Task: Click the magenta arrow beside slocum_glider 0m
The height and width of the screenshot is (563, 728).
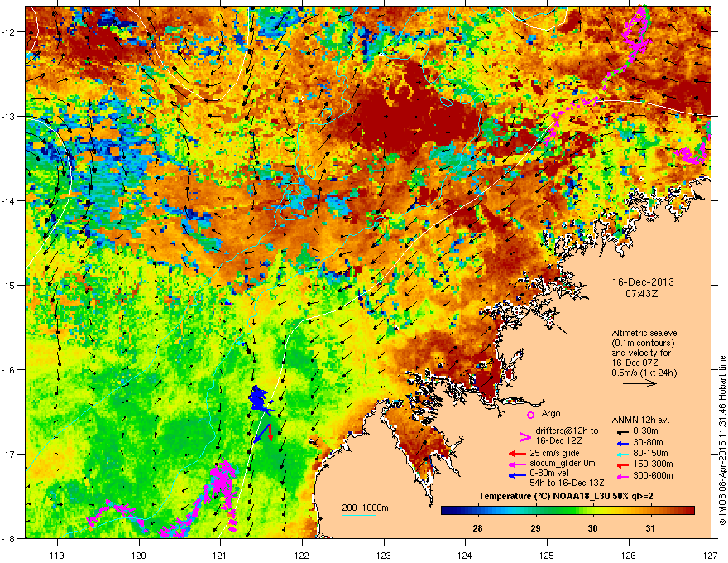Action: 517,464
